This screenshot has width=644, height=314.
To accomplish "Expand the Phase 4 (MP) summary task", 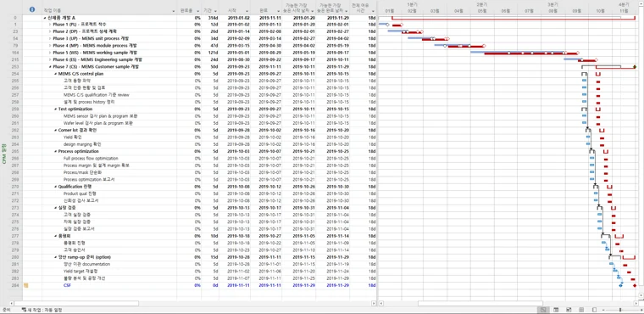I will pos(50,46).
